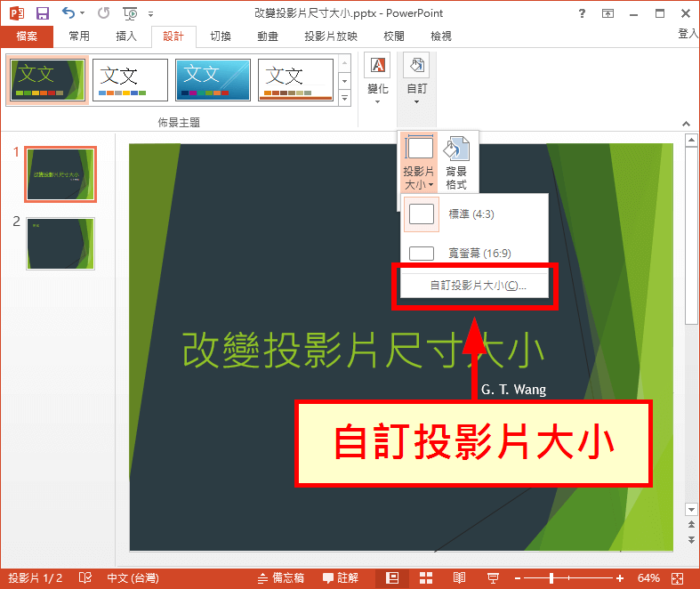Switch to the 常用 tab
The height and width of the screenshot is (589, 700).
(79, 36)
